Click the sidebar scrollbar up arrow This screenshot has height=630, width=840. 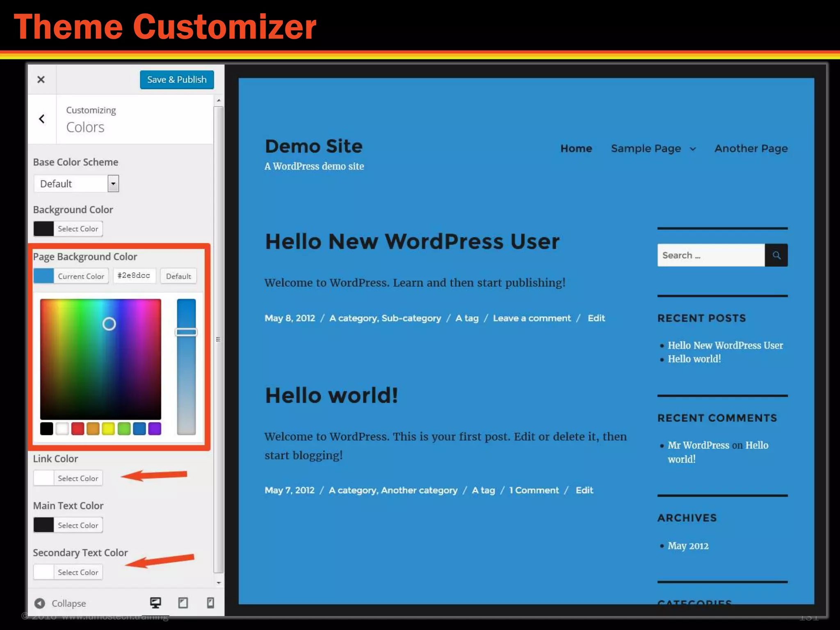pos(219,100)
